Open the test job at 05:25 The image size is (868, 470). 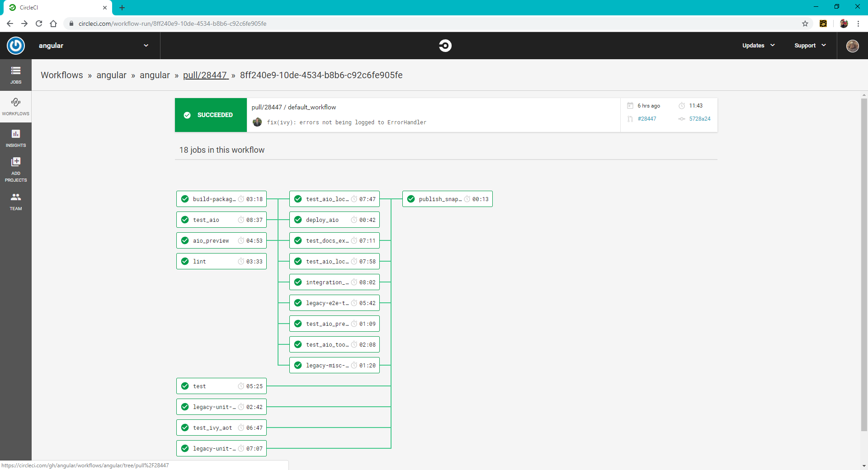(x=222, y=386)
